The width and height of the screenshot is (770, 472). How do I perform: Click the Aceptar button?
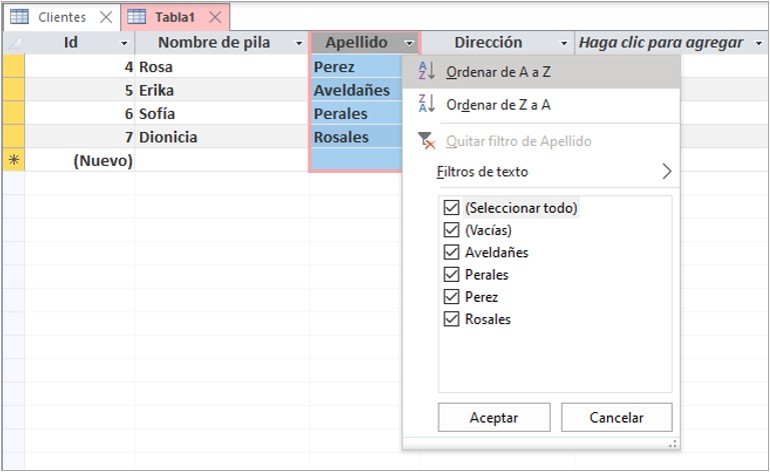click(494, 417)
